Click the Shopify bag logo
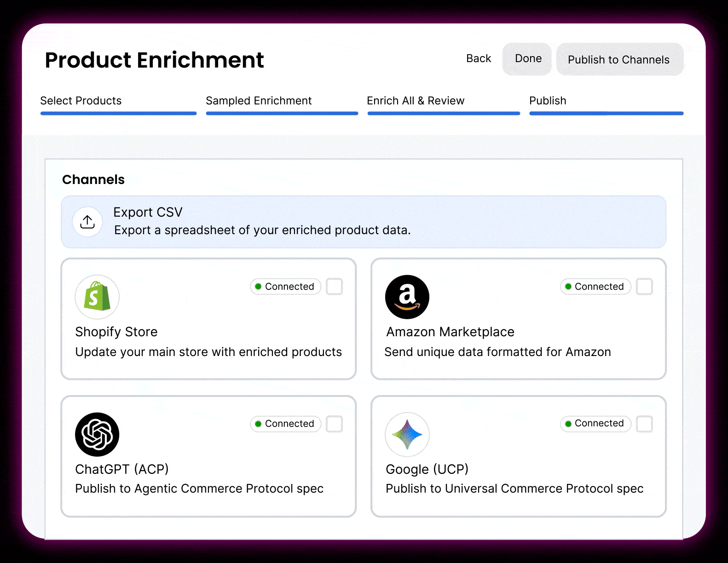Viewport: 728px width, 563px height. point(97,297)
